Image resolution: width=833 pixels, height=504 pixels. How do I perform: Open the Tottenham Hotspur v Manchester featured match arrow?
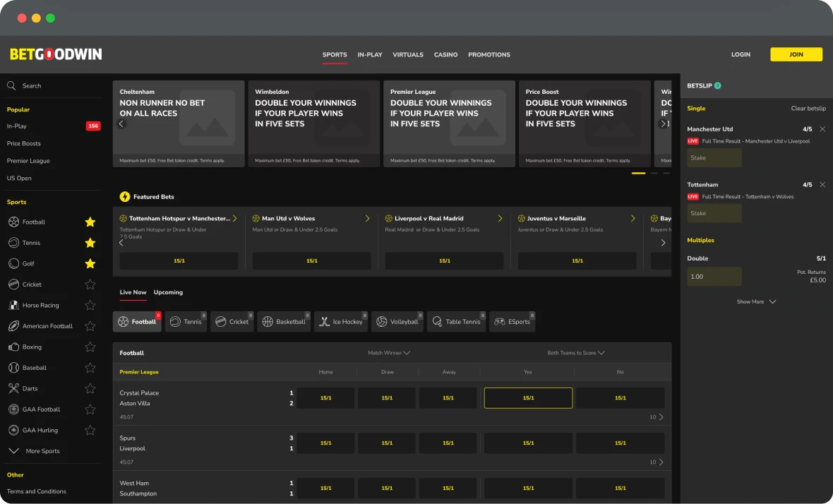234,218
